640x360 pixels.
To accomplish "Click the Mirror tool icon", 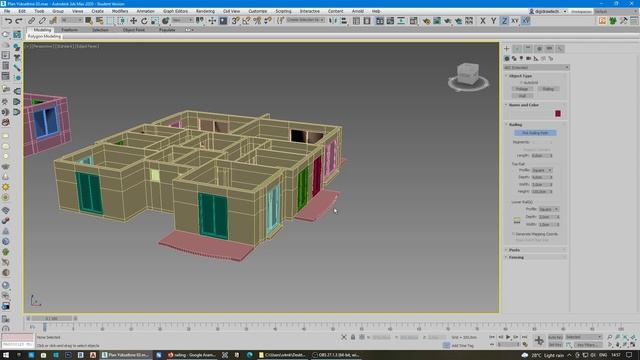I will pyautogui.click(x=333, y=21).
